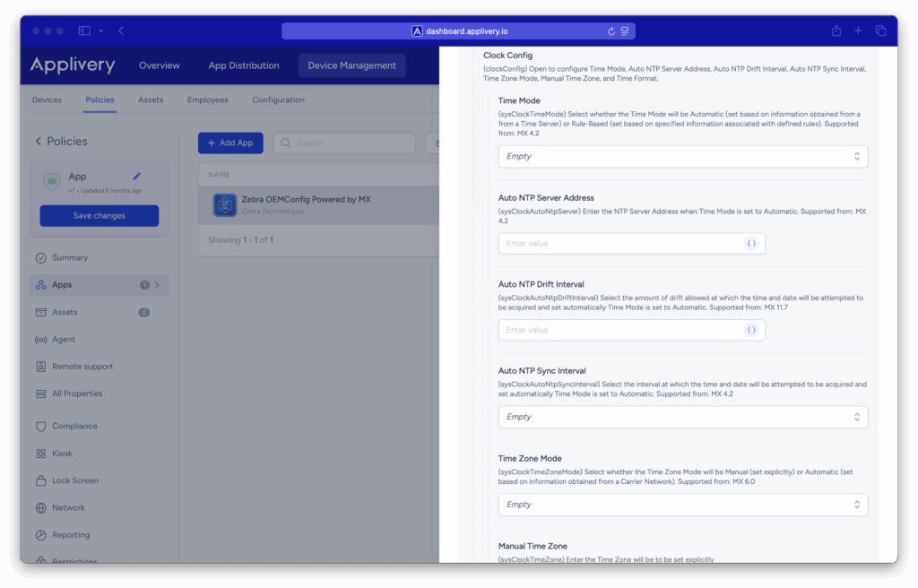
Task: Click the pencil edit icon beside App
Action: pos(137,177)
